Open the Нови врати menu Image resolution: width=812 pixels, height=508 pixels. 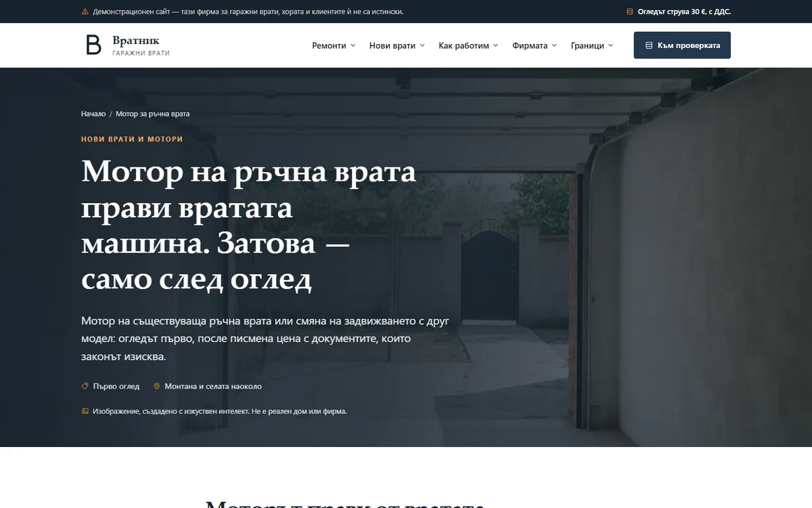(397, 45)
